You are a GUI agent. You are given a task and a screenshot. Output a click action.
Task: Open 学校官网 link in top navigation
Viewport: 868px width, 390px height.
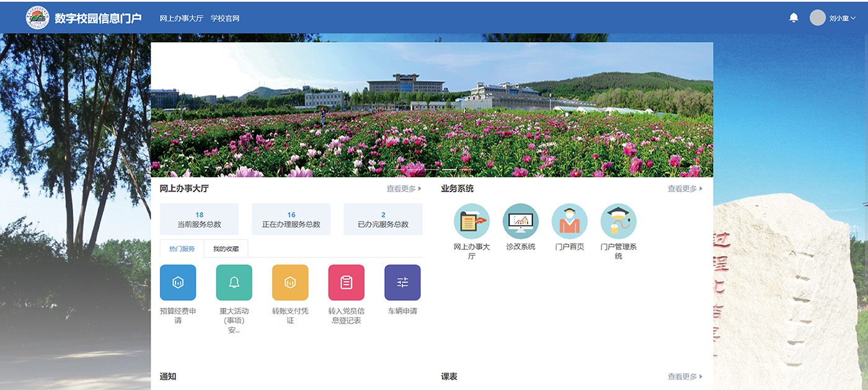coord(225,18)
